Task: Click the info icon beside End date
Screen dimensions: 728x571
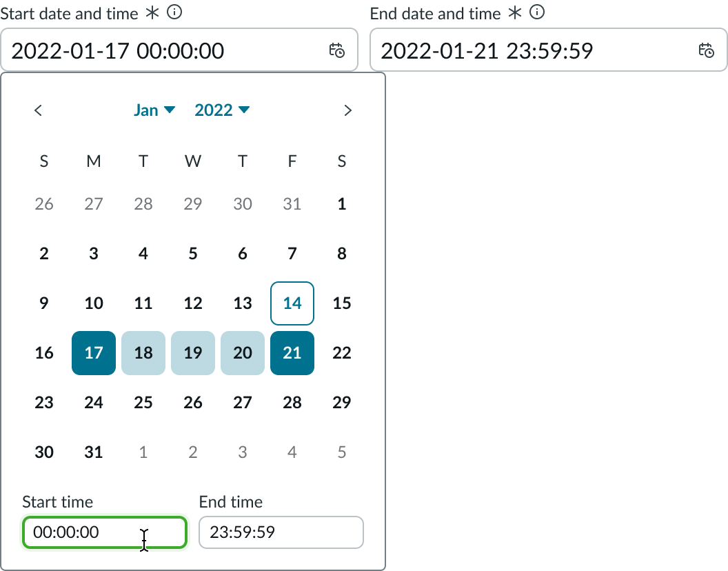Action: [536, 12]
